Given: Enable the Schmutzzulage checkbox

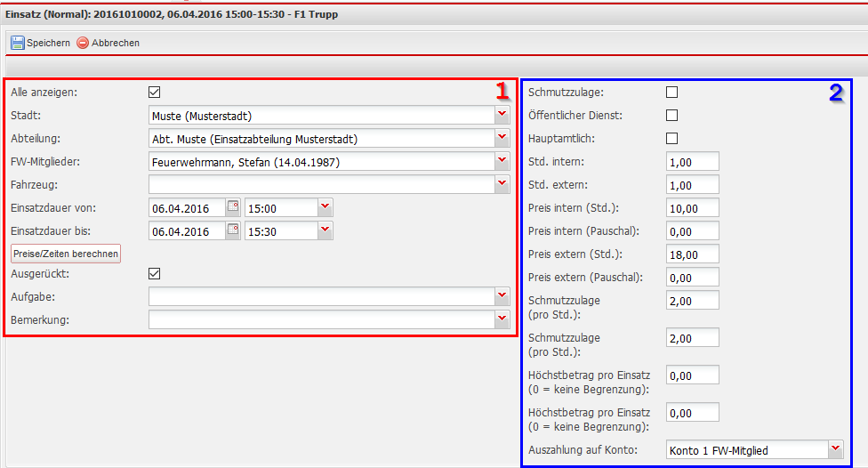Looking at the screenshot, I should tap(672, 92).
